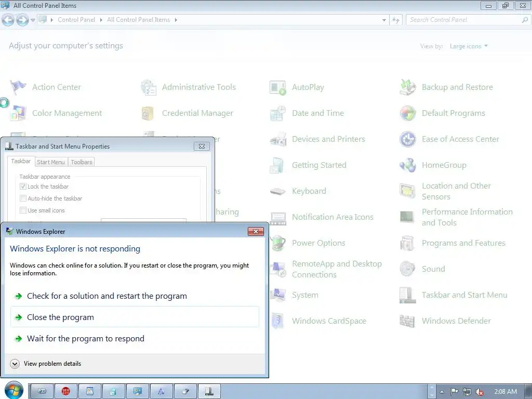Open the Color Management icon
Viewport: 532px width, 399px height.
click(x=18, y=113)
